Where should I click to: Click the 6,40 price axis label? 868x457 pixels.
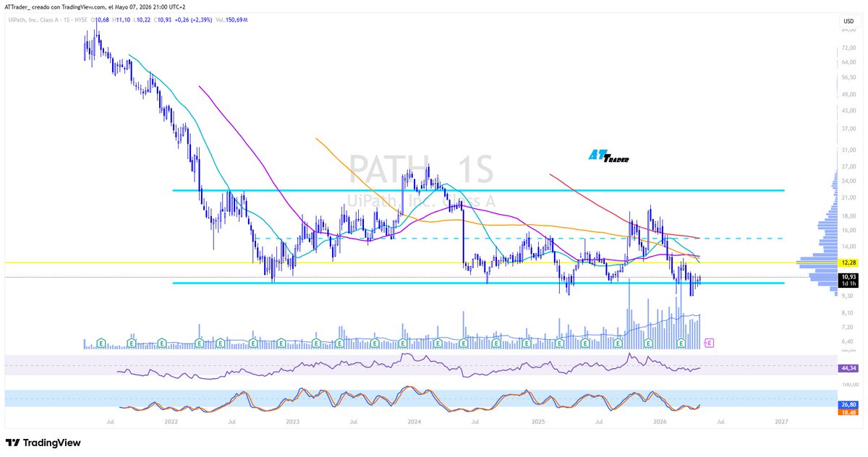coord(846,341)
